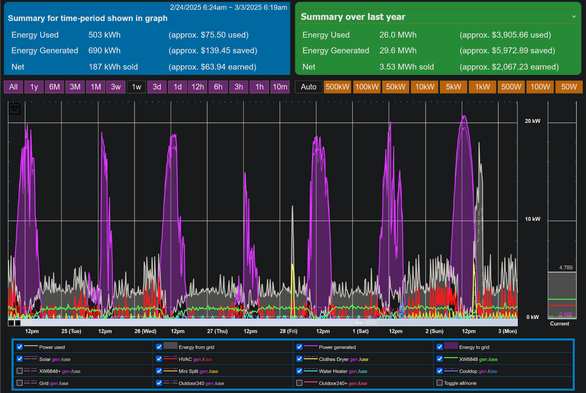Set the time range to 12h
The height and width of the screenshot is (393, 586).
click(x=198, y=87)
